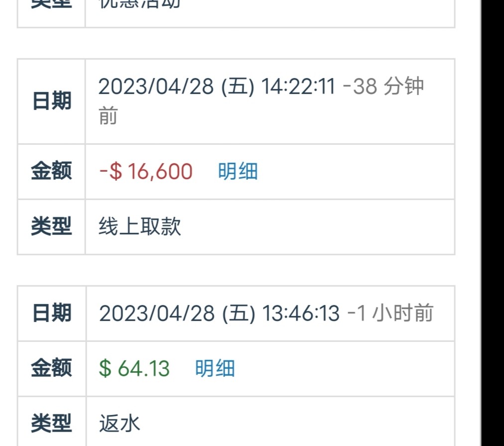The height and width of the screenshot is (446, 504).
Task: Click the vertical scrollbar on the right
Action: pyautogui.click(x=480, y=223)
